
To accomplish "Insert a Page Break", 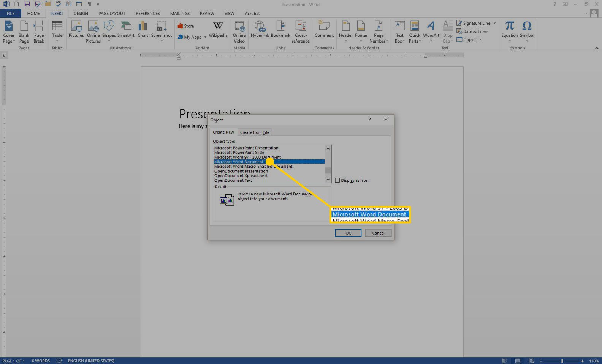I will [x=39, y=32].
